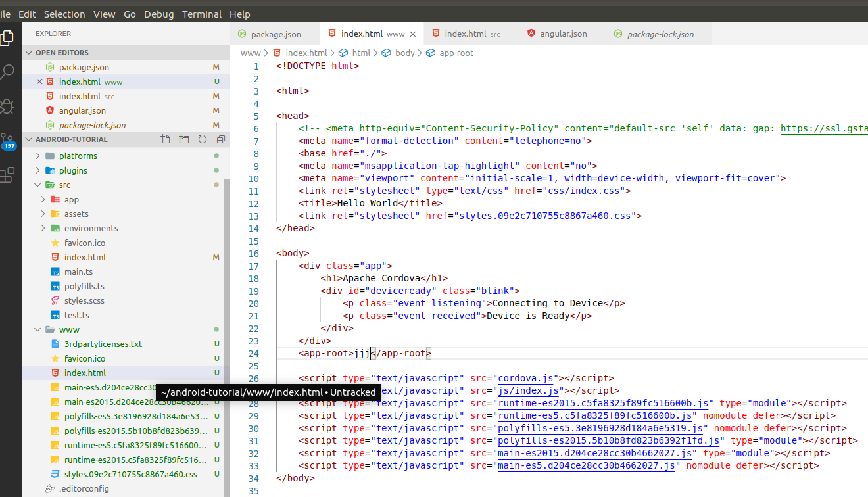Collapse the src folder
The image size is (868, 497).
(x=37, y=185)
